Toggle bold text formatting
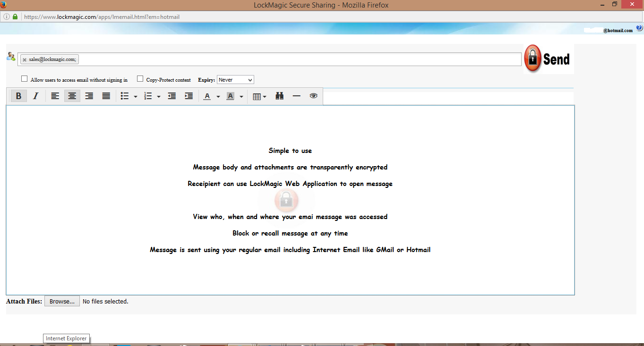Viewport: 644px width, 346px height. 18,95
